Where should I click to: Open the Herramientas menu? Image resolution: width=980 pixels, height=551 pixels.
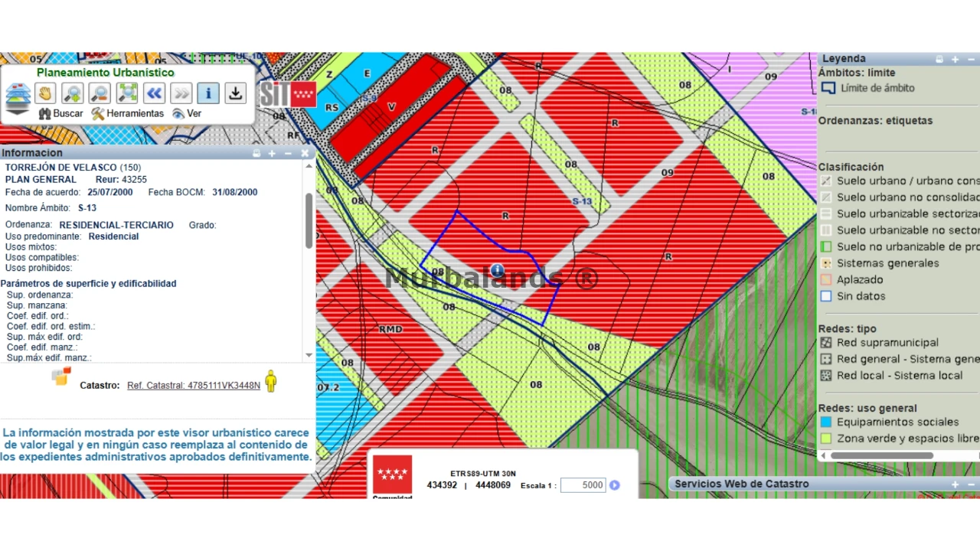(x=128, y=113)
